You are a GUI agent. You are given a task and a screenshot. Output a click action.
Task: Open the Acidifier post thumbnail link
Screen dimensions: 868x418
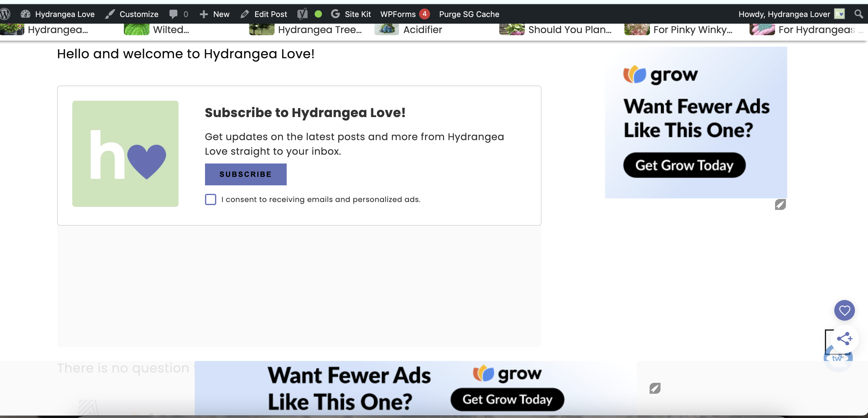387,30
